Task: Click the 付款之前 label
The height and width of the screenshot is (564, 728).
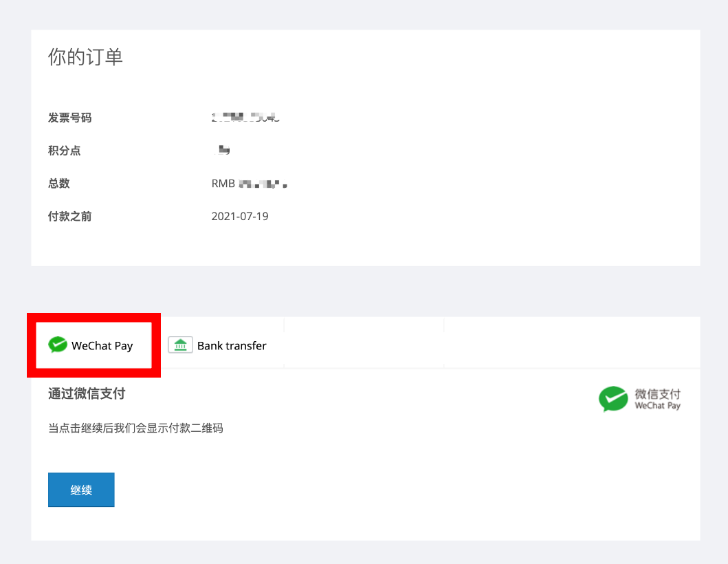Action: (x=69, y=216)
